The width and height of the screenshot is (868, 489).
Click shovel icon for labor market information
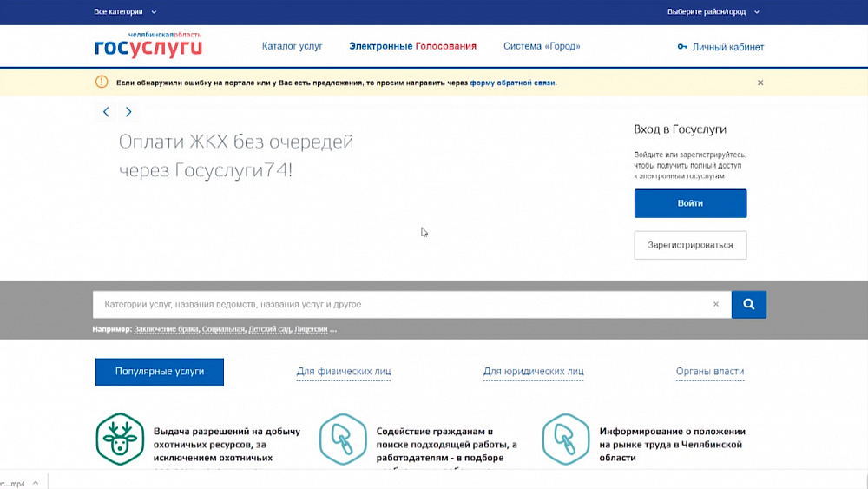pos(566,439)
